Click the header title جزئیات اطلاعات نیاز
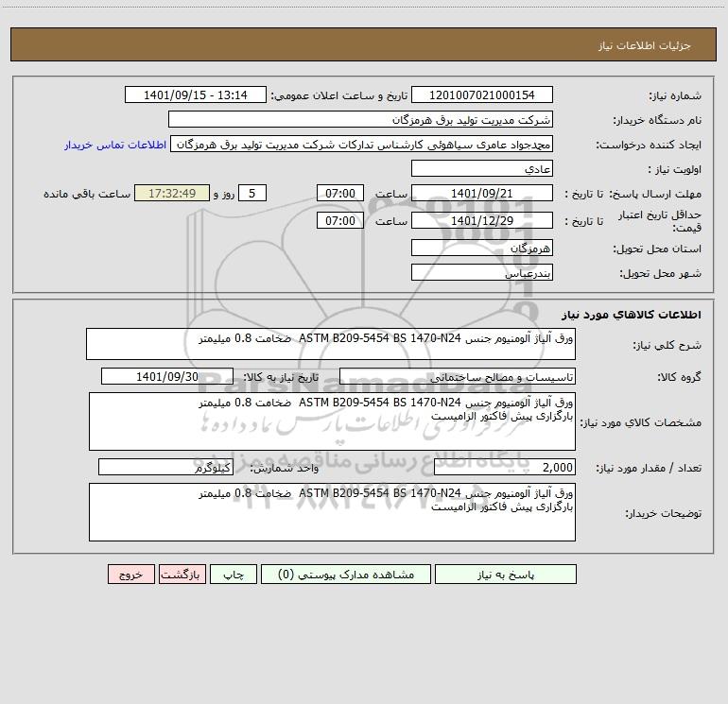Viewport: 728px width, 704px height. tap(645, 45)
